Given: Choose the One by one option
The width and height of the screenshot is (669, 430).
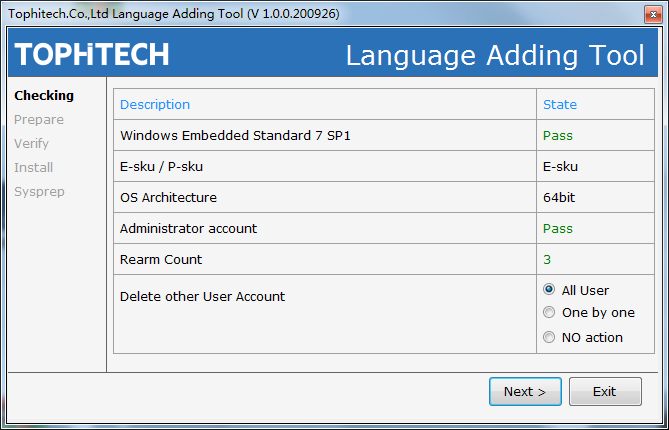Looking at the screenshot, I should 549,313.
